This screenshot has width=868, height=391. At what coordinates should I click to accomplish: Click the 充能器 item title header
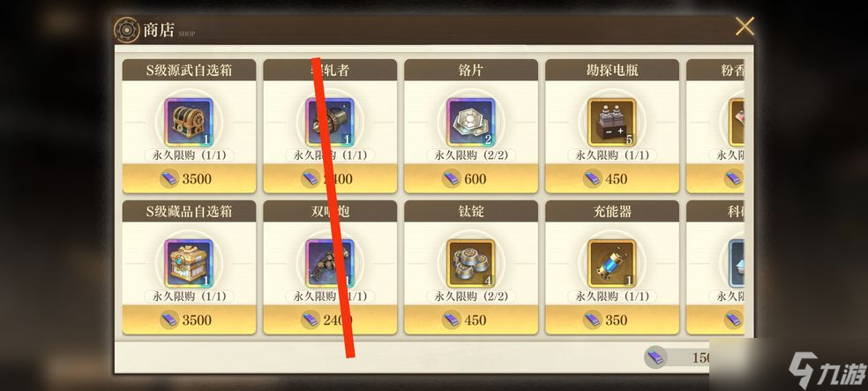pos(611,212)
